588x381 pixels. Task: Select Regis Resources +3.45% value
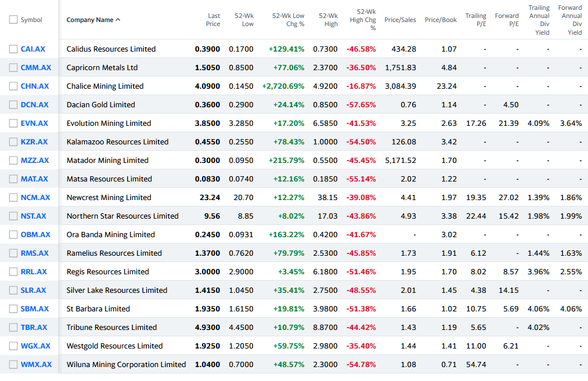(291, 271)
